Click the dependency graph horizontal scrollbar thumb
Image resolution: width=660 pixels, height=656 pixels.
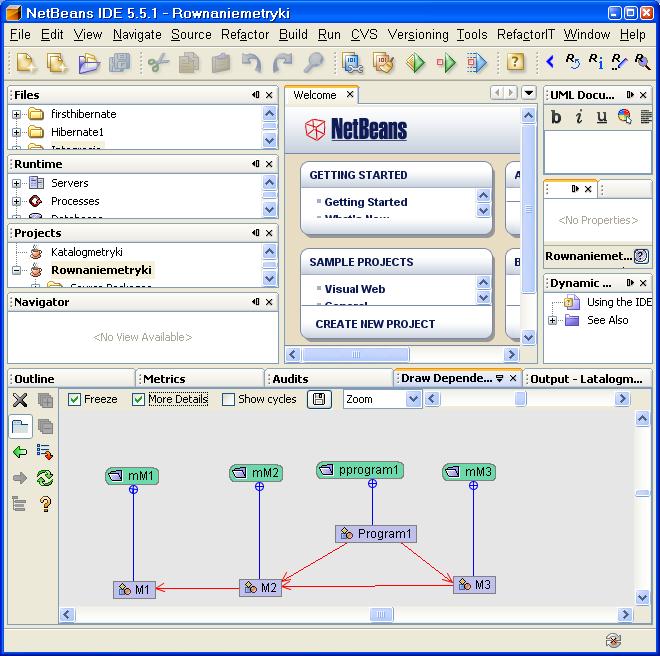tap(381, 615)
